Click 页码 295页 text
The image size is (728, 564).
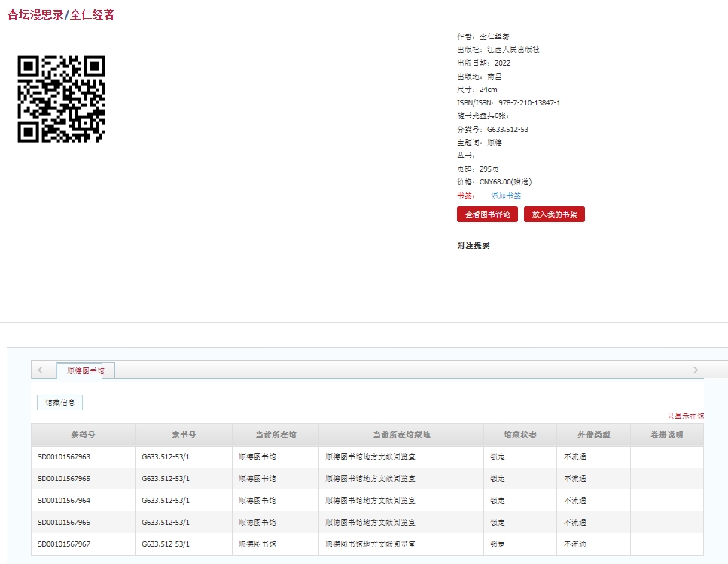[478, 169]
